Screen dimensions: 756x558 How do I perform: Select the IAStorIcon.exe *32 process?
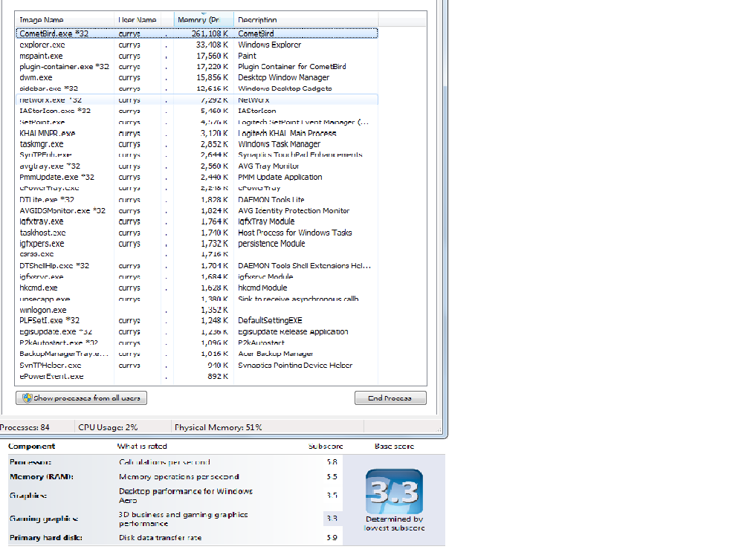coord(197,111)
